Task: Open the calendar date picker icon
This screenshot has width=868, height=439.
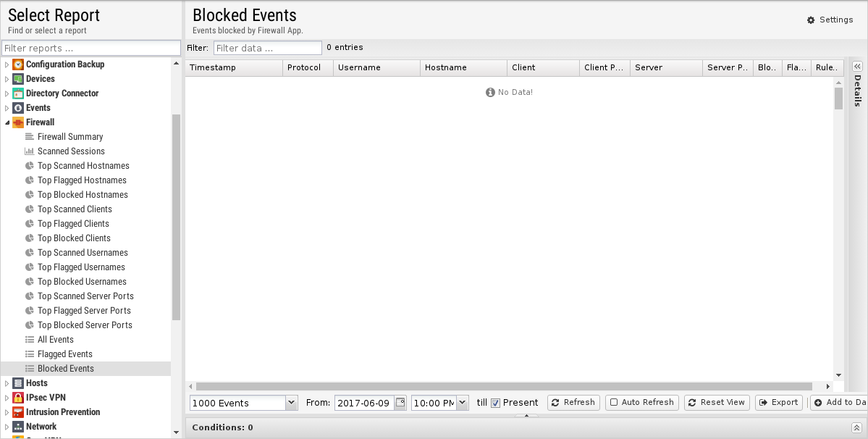Action: click(400, 403)
